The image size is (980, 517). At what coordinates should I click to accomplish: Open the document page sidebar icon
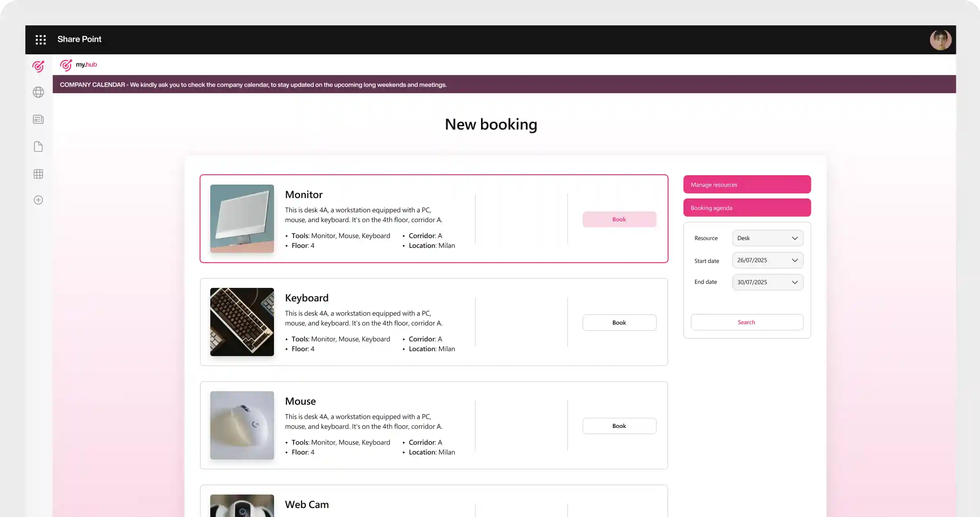(38, 147)
